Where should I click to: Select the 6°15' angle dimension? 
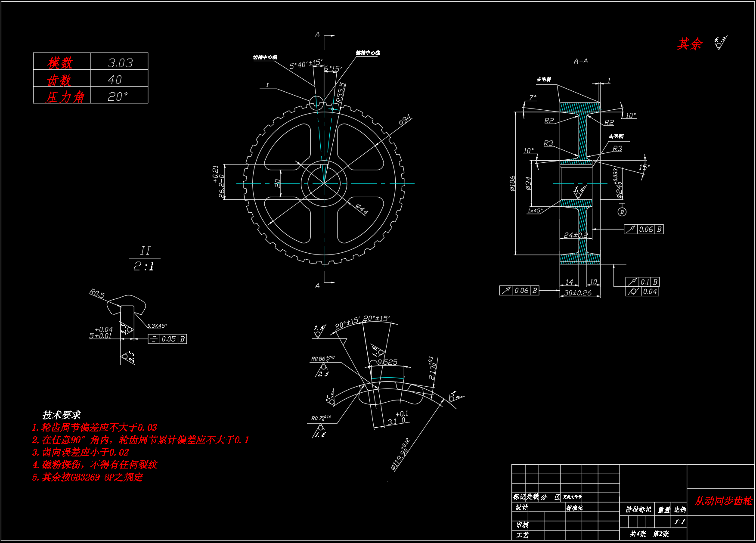pyautogui.click(x=333, y=69)
